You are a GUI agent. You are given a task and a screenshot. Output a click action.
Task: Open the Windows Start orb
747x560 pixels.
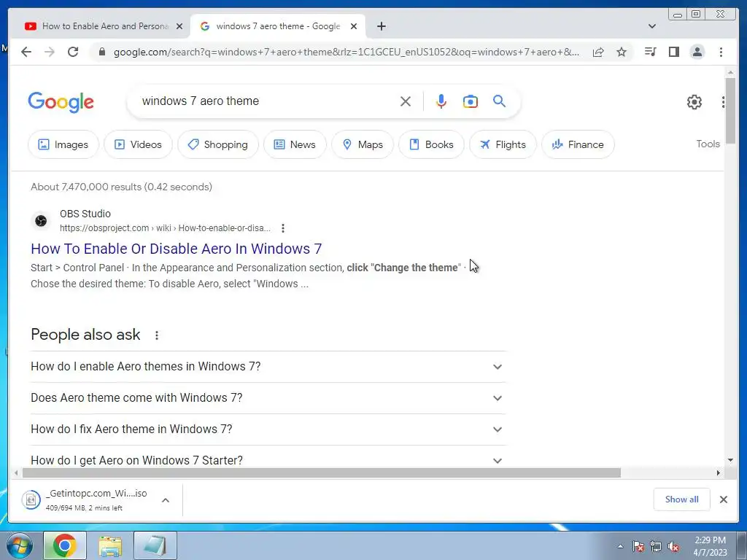click(x=20, y=545)
